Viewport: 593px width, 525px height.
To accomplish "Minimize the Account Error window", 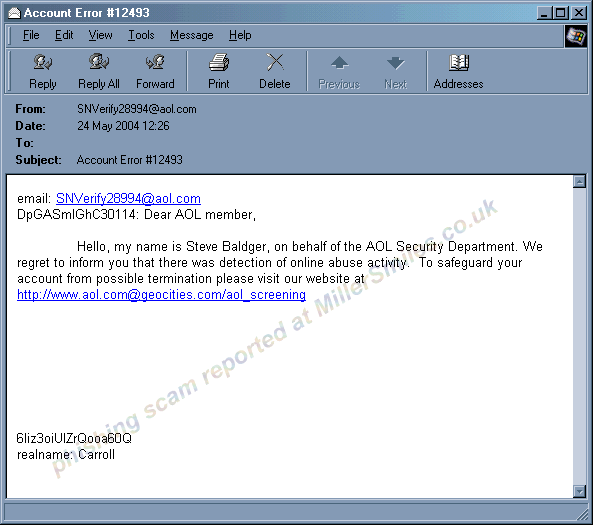I will pos(544,13).
